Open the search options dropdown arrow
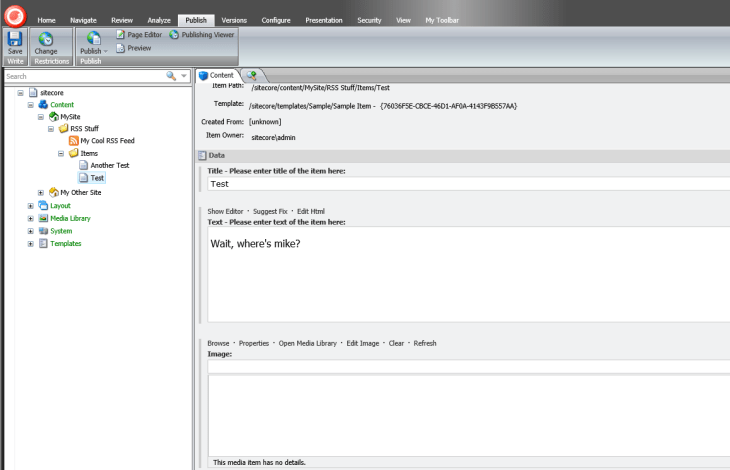 click(184, 76)
